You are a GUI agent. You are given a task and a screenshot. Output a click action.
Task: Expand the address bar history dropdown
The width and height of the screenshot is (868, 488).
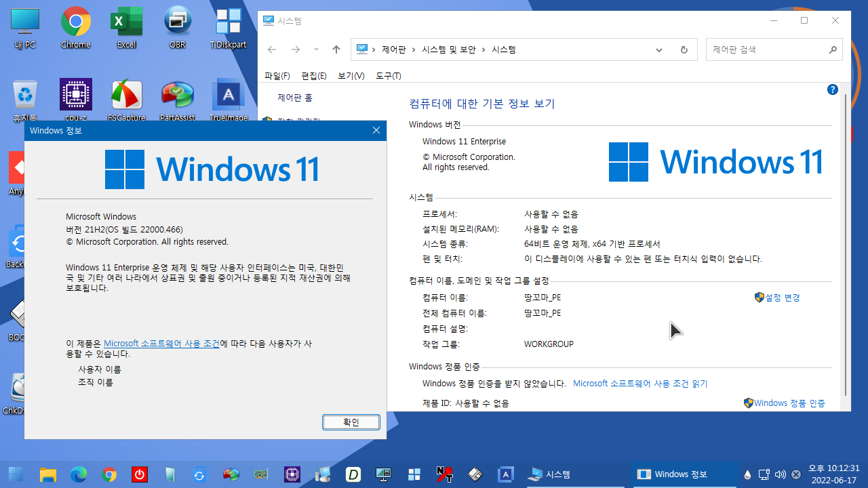659,49
